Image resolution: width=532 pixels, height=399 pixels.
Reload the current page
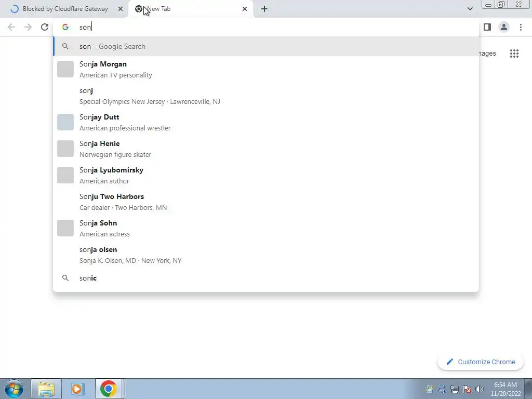point(45,27)
